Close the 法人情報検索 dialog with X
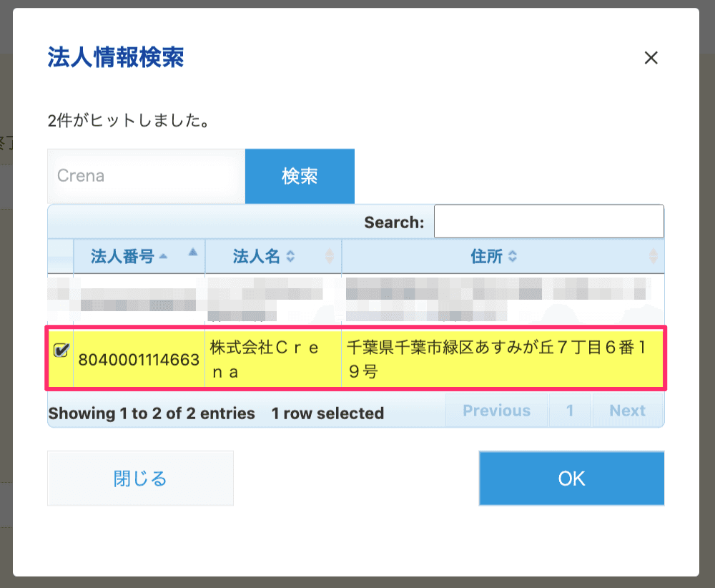This screenshot has width=715, height=588. pyautogui.click(x=651, y=58)
